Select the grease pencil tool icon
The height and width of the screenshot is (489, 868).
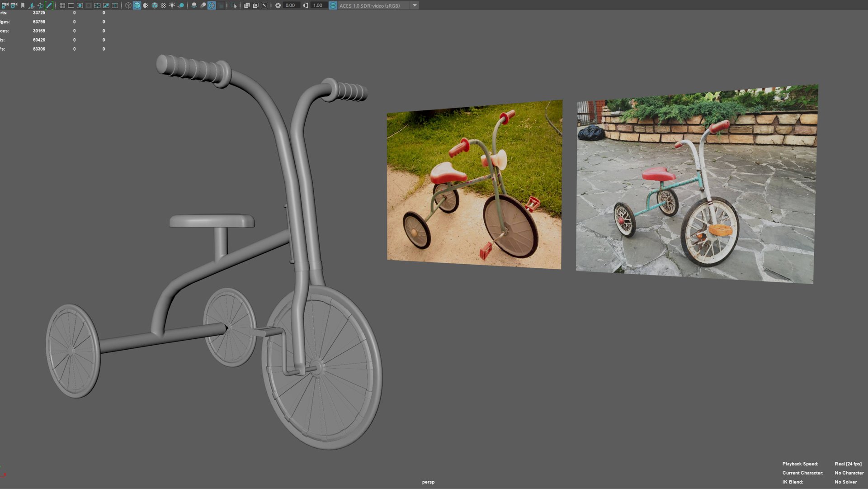coord(49,5)
